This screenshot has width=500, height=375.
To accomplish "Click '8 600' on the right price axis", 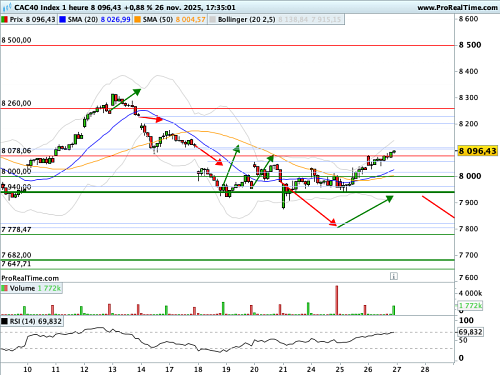I will [468, 19].
